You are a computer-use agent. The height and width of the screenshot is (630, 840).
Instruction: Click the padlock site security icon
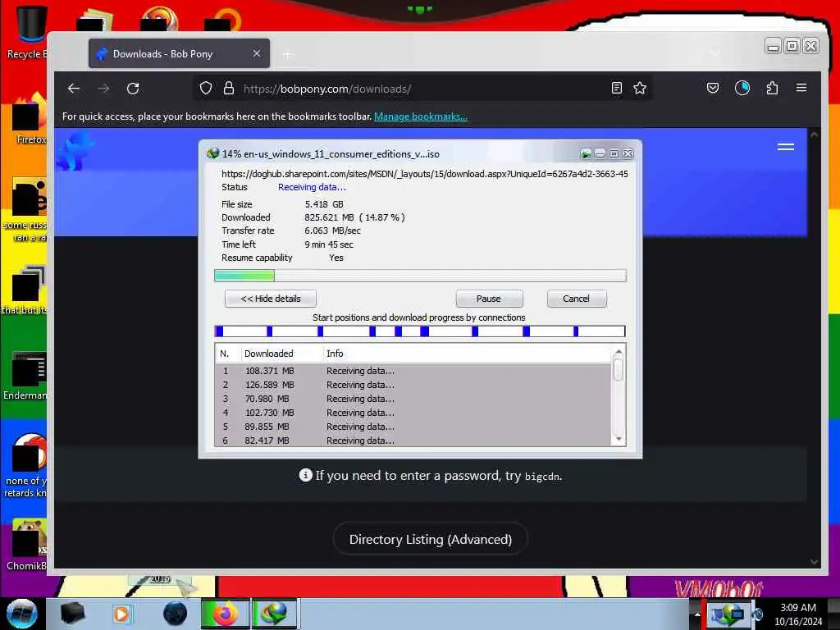coord(229,89)
